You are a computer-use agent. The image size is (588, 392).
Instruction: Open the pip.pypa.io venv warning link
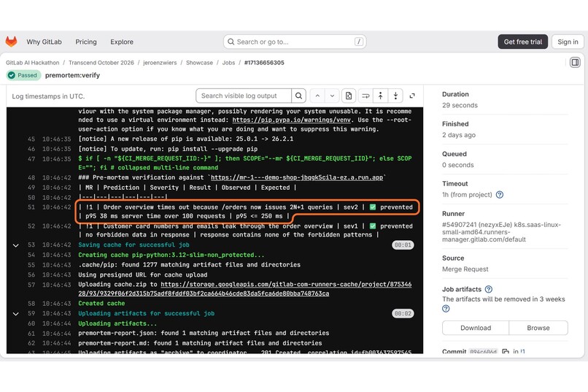291,120
